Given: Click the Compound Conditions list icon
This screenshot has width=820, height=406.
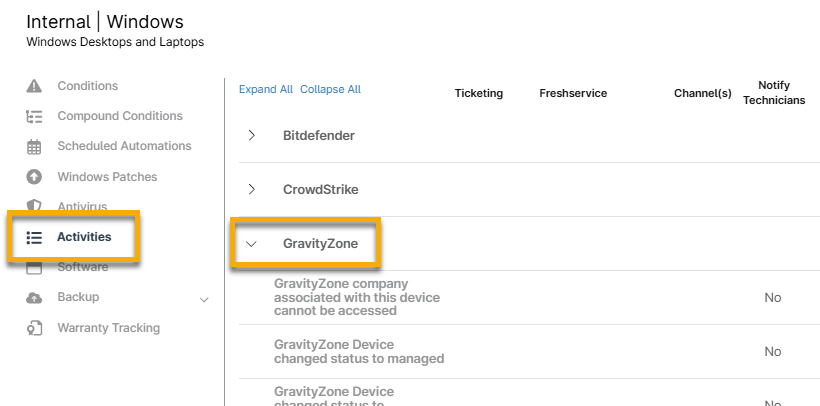Looking at the screenshot, I should click(34, 116).
